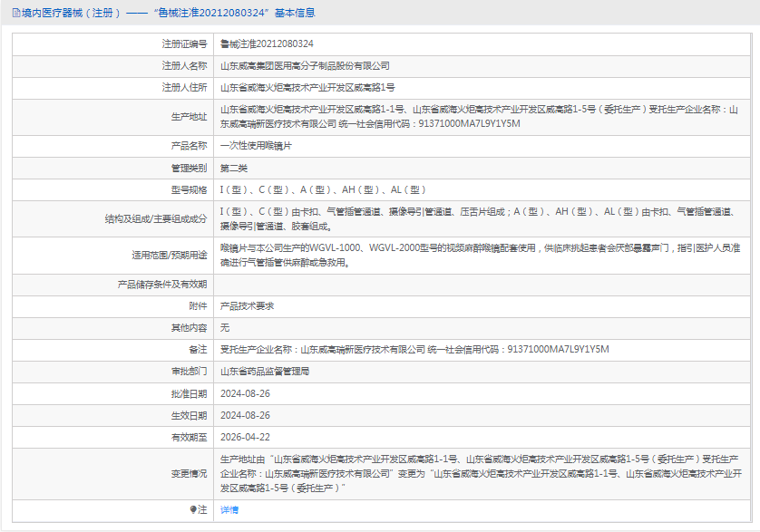Click the 审批部门 label
This screenshot has width=760, height=532.
pyautogui.click(x=189, y=372)
